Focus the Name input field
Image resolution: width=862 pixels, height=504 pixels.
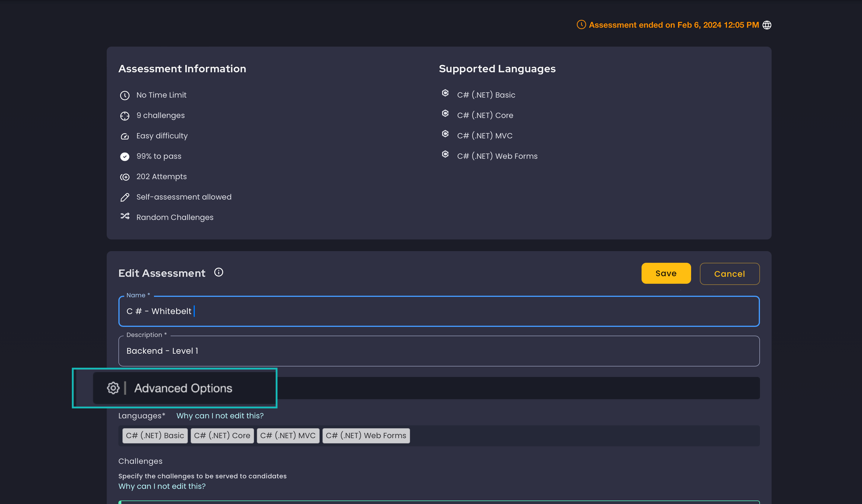439,311
